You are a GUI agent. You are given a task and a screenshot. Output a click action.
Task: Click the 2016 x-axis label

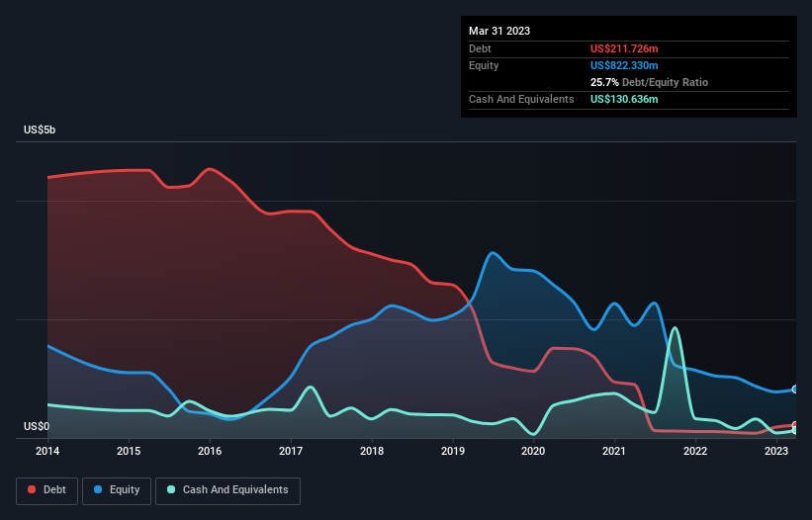pyautogui.click(x=210, y=451)
